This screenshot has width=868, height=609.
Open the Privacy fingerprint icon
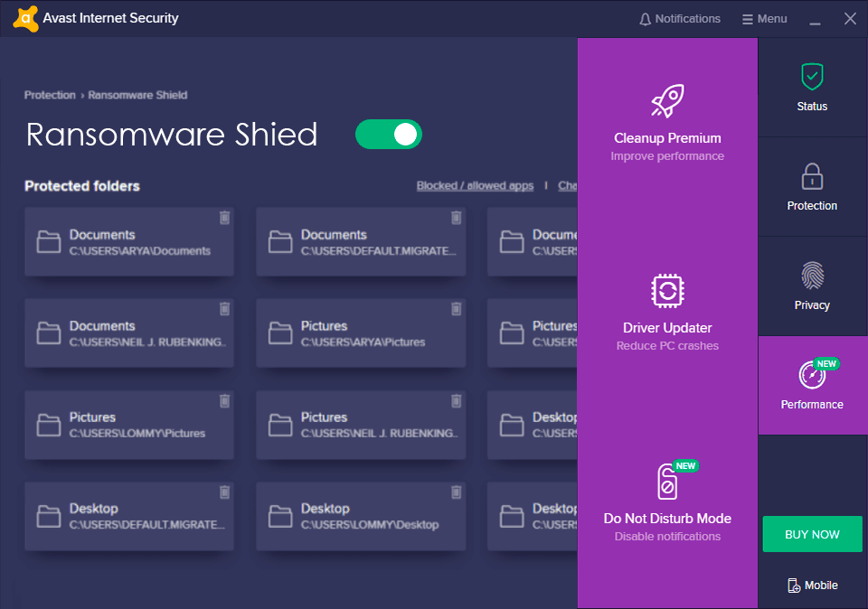click(811, 275)
